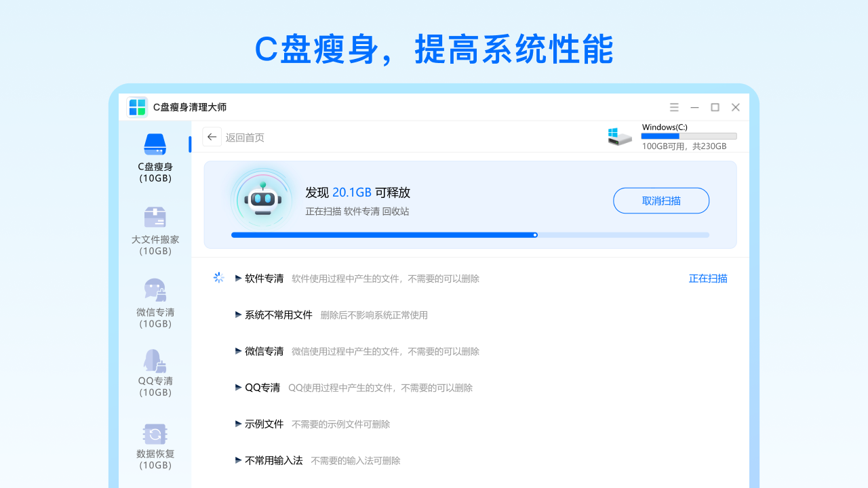Click the robot mascot scan icon
The image size is (868, 488).
click(x=262, y=200)
